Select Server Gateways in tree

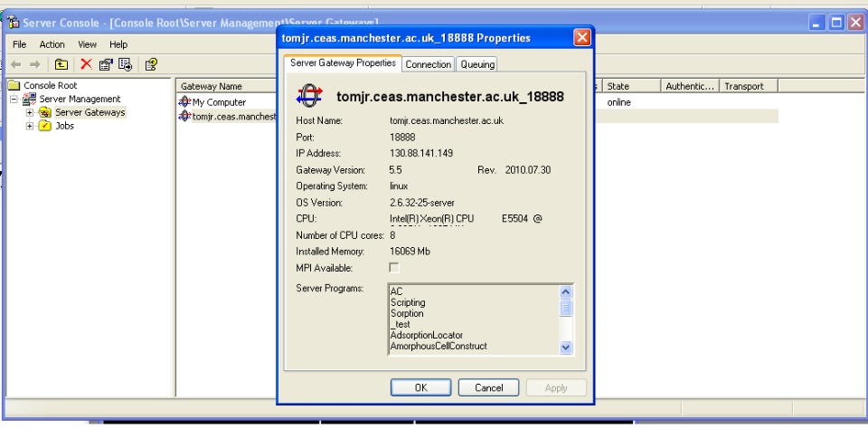pos(90,112)
